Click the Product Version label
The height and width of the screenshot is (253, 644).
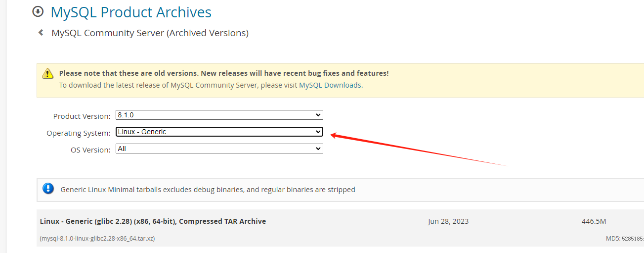[x=82, y=116]
